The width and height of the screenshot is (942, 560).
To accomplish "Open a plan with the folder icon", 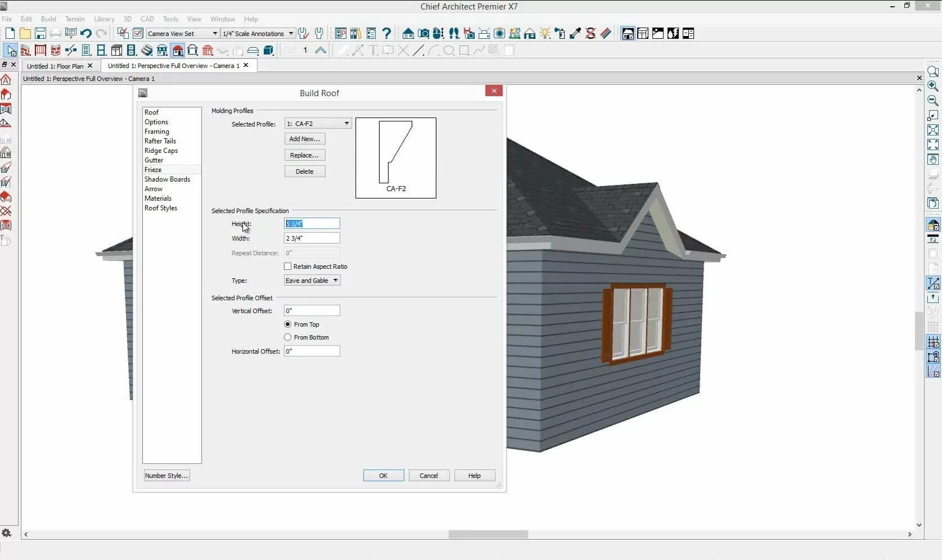I will click(x=25, y=34).
